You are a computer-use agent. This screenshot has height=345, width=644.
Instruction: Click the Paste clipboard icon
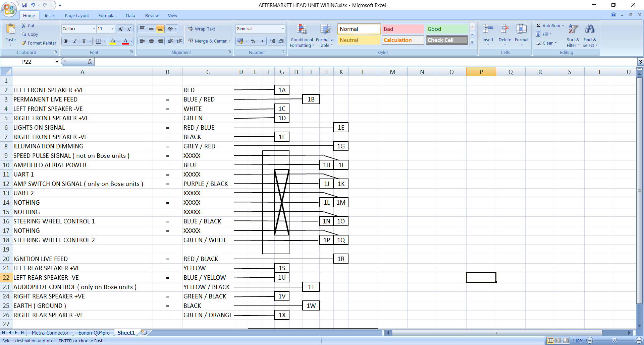point(10,30)
